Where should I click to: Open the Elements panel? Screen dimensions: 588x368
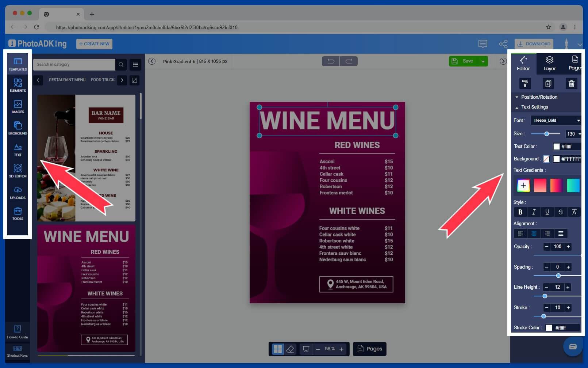click(x=17, y=84)
